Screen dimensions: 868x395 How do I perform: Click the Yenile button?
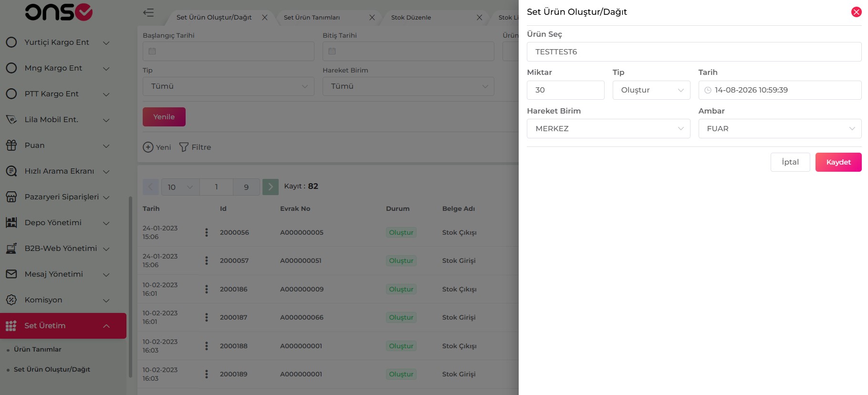coord(164,117)
